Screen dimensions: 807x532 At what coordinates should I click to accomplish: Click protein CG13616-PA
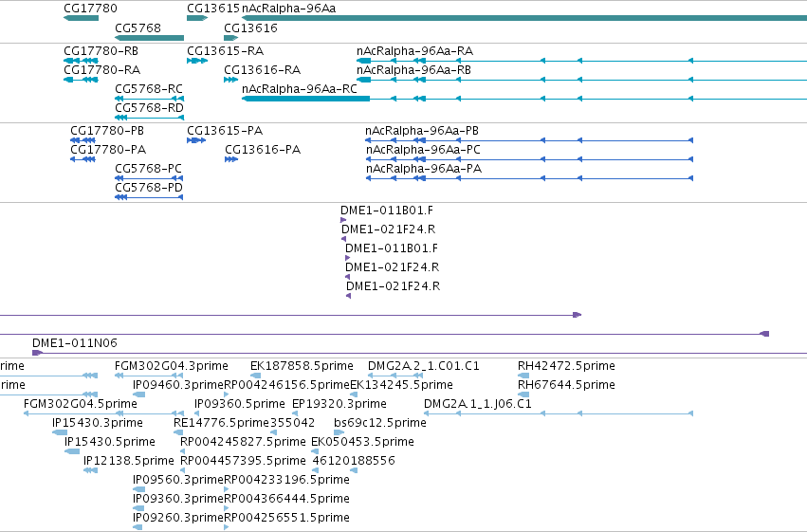pos(263,150)
